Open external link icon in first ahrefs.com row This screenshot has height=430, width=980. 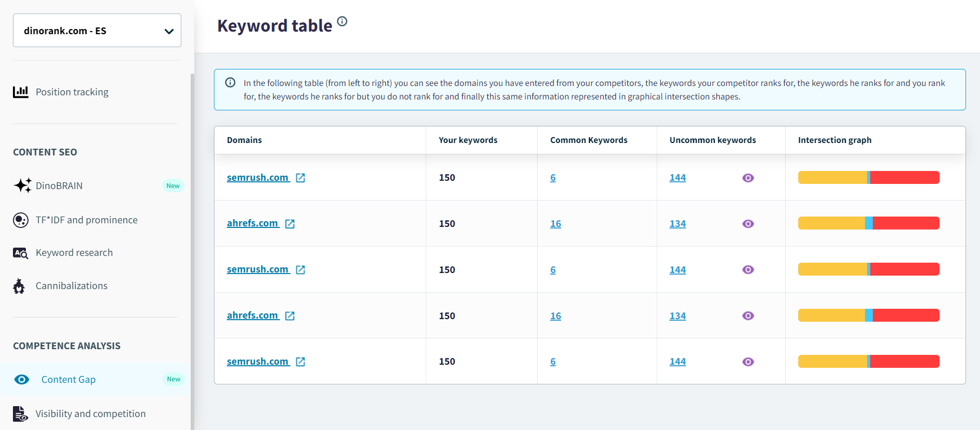click(x=290, y=224)
